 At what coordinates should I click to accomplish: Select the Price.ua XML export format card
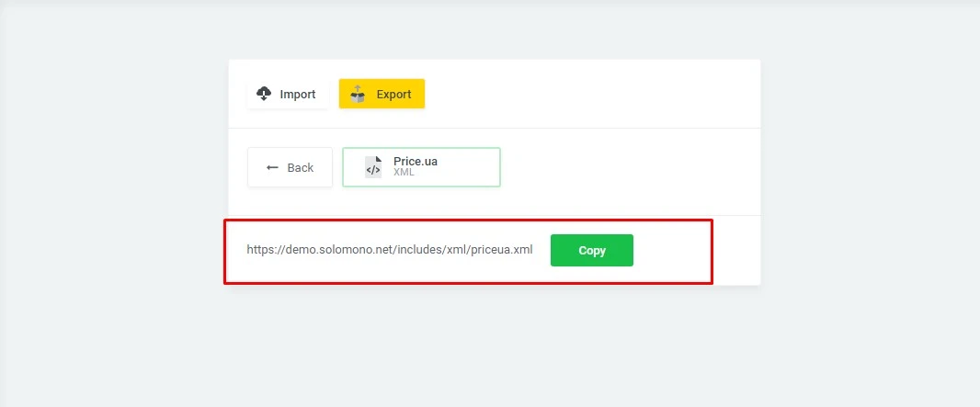coord(421,167)
